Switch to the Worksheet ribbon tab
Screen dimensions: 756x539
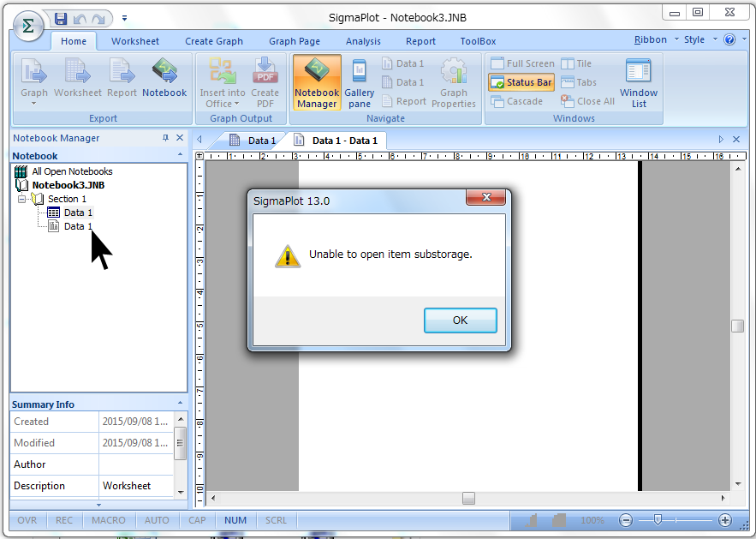point(135,41)
